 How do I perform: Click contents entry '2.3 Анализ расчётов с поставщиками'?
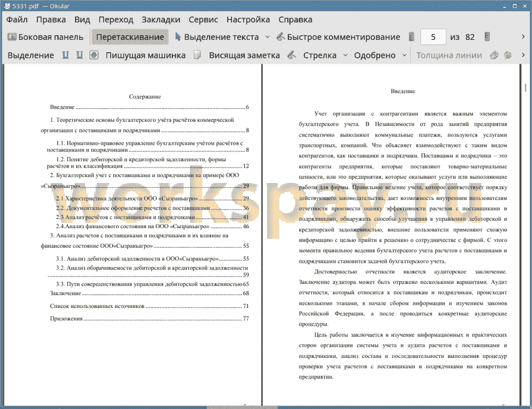(152, 217)
